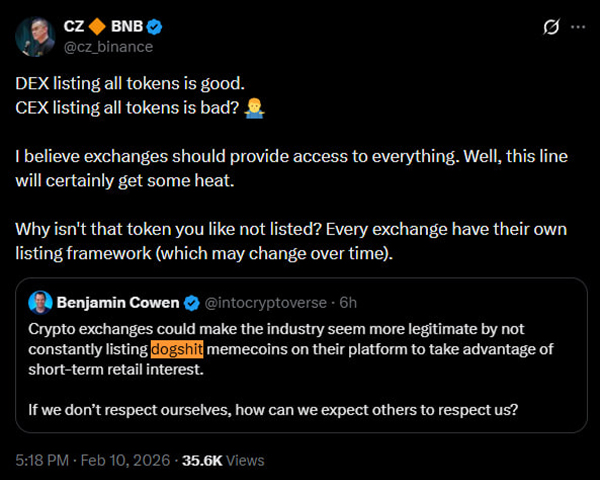Click Benjamin Cowen's verified badge
Image resolution: width=600 pixels, height=480 pixels.
click(192, 302)
